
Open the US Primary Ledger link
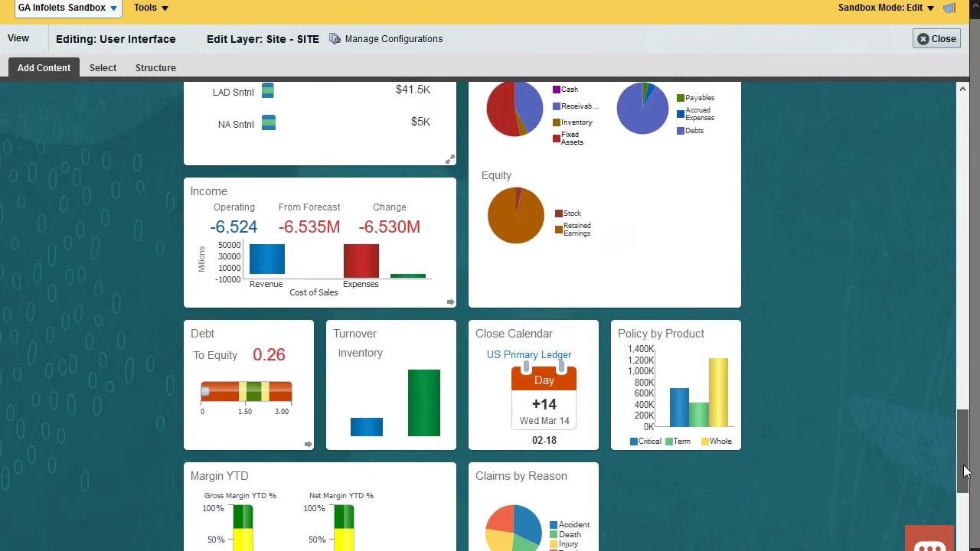529,355
